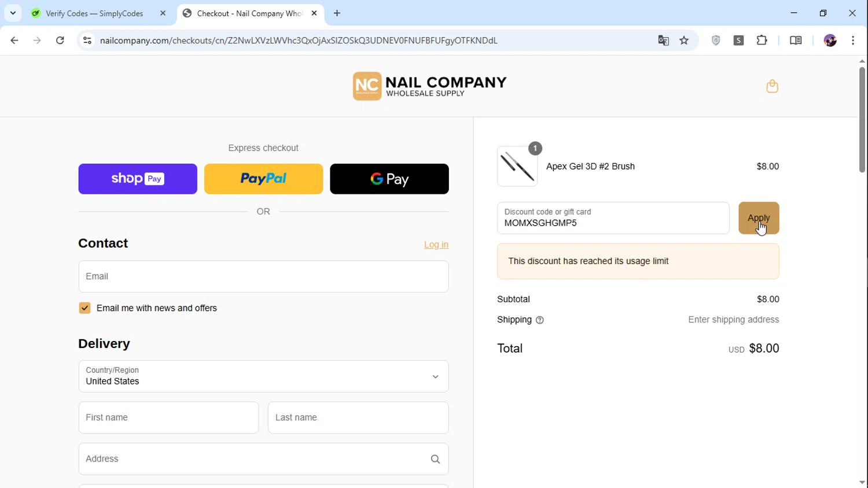
Task: Open the Chrome profile avatar
Action: tap(830, 41)
